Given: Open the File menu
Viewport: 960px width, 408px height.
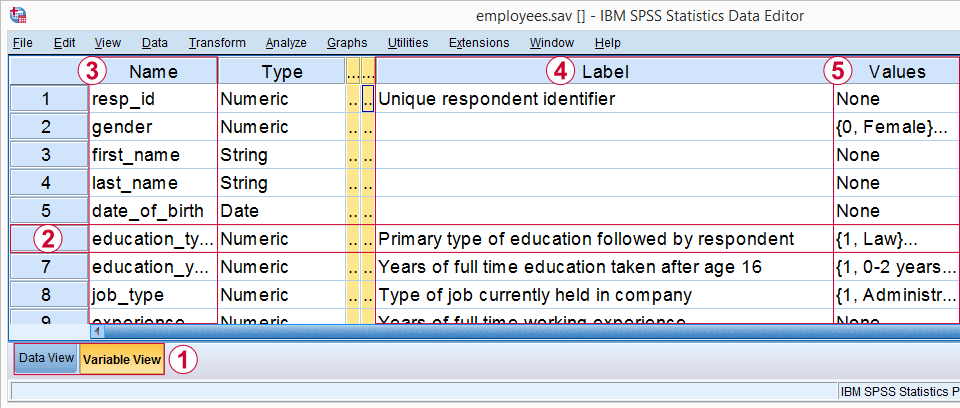Looking at the screenshot, I should (23, 43).
